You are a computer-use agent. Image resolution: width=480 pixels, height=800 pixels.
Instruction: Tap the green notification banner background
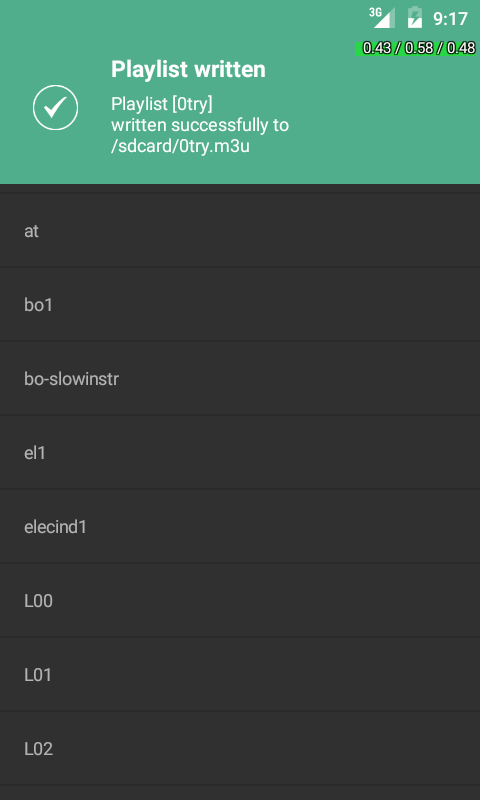240,92
